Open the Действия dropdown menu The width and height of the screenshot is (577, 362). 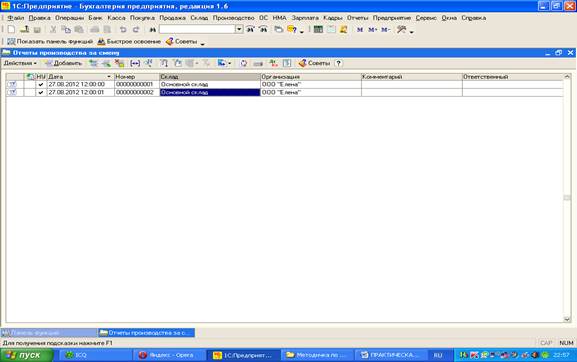[x=20, y=63]
